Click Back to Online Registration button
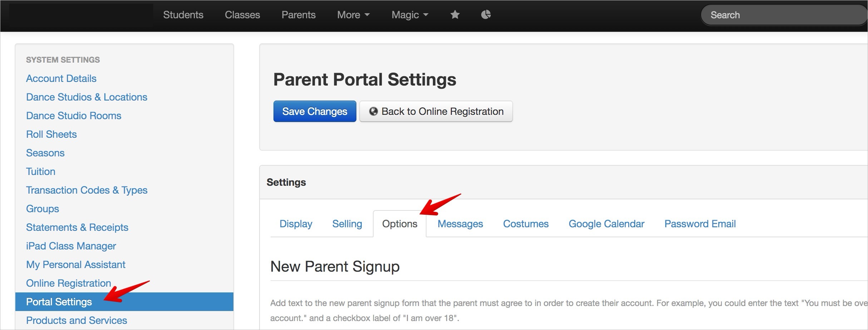 [x=436, y=111]
